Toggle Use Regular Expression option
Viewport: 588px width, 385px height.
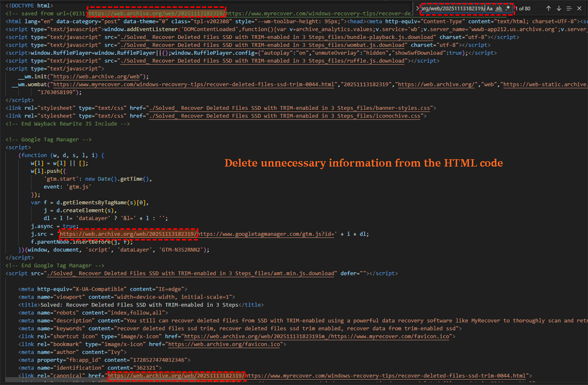[508, 8]
